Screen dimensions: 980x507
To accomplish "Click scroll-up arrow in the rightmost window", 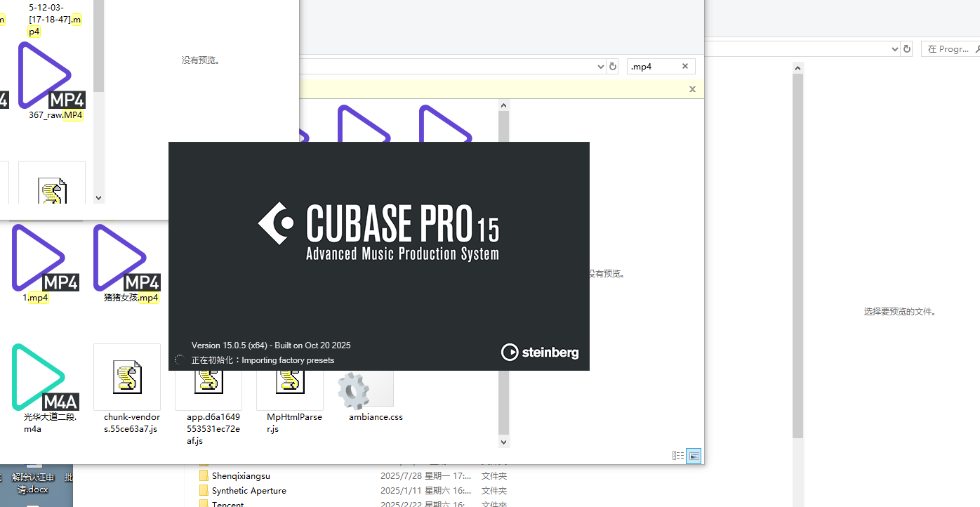I will pyautogui.click(x=797, y=68).
